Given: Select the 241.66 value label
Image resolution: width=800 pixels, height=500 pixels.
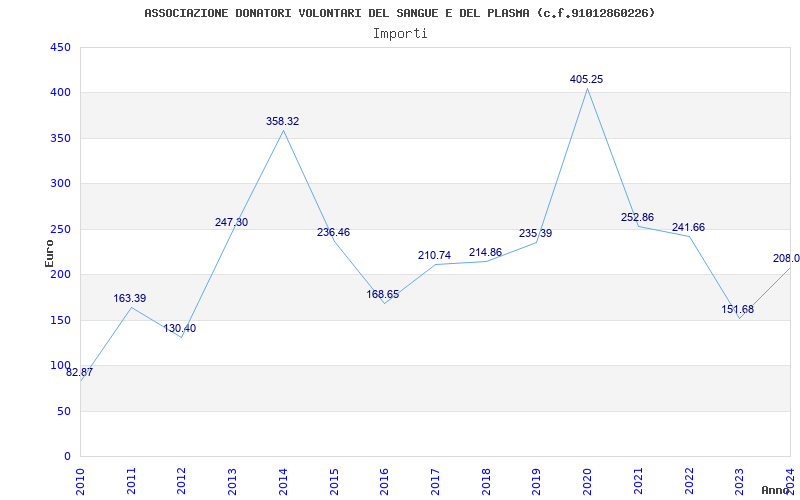Looking at the screenshot, I should 688,228.
